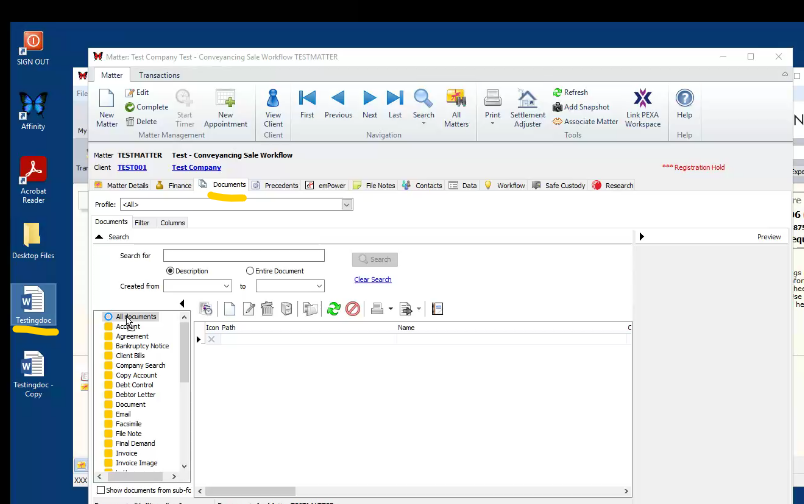The width and height of the screenshot is (804, 504).
Task: Select the All documents tree item
Action: click(x=136, y=316)
